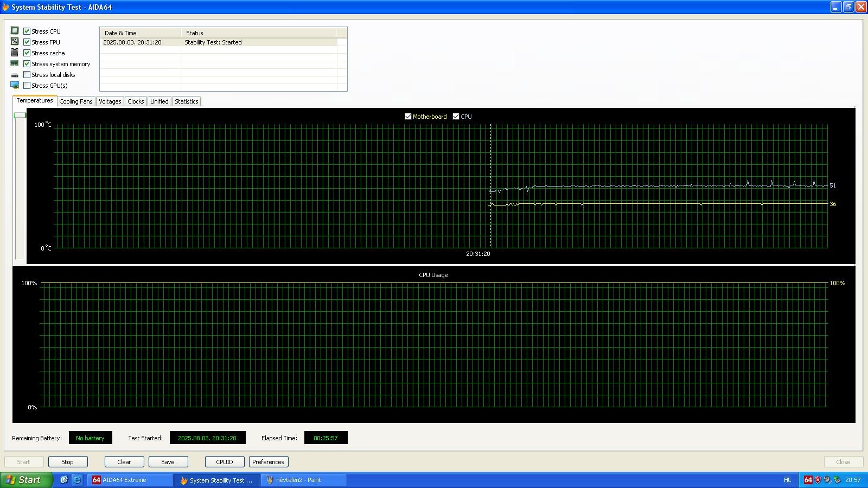Viewport: 868px width, 488px height.
Task: Click the CPU chip icon beside Stress CPU
Action: (15, 31)
